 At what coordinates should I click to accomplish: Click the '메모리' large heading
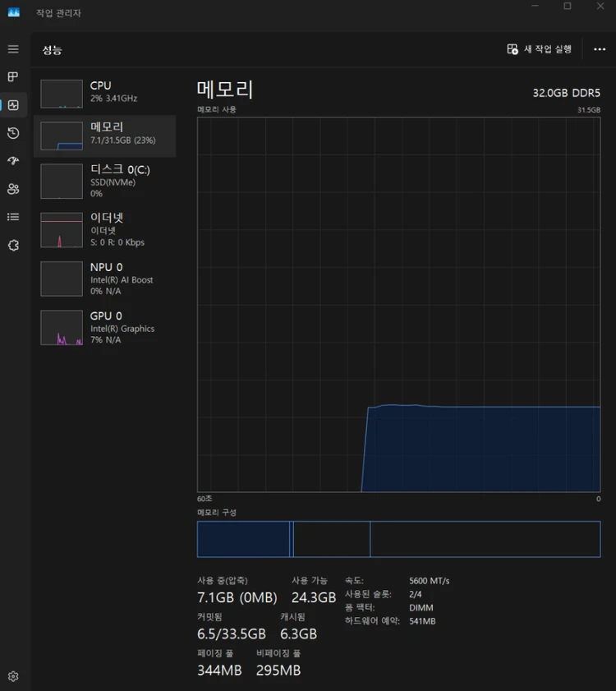[x=225, y=90]
